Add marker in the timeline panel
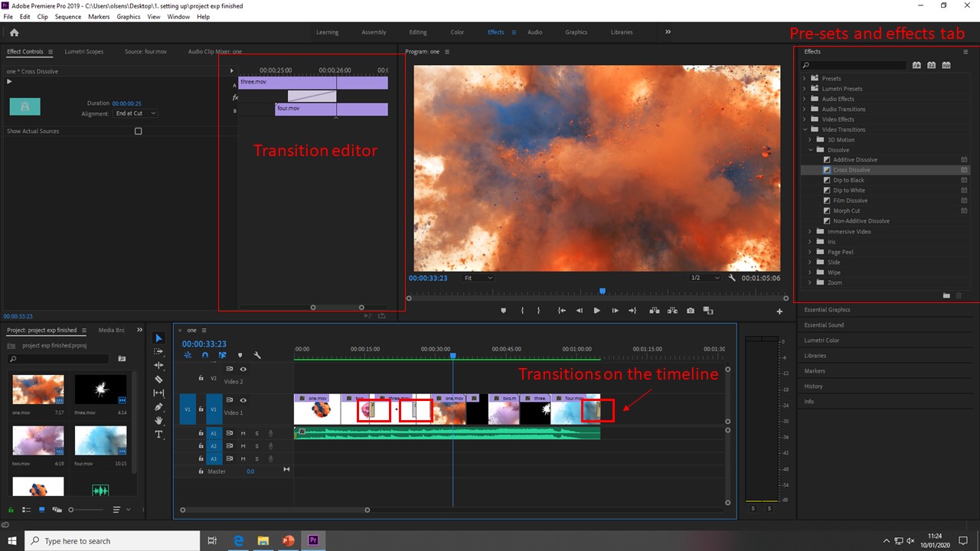Image resolution: width=980 pixels, height=551 pixels. point(240,355)
